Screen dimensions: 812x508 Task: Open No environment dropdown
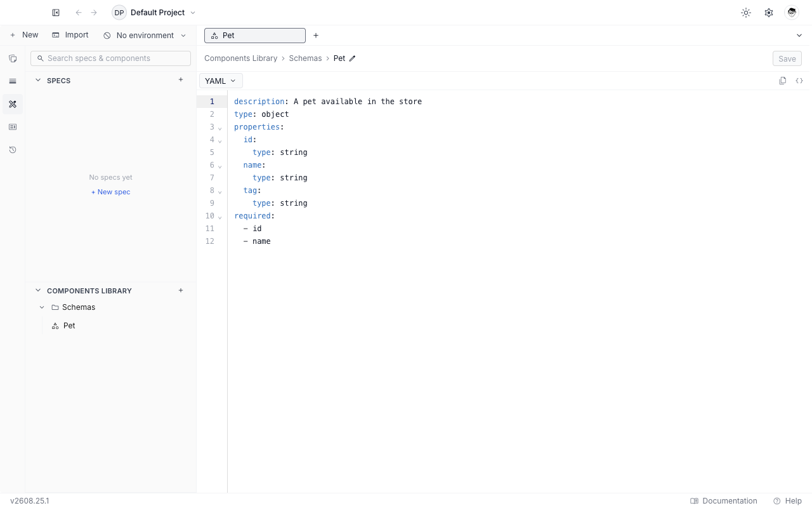point(145,36)
